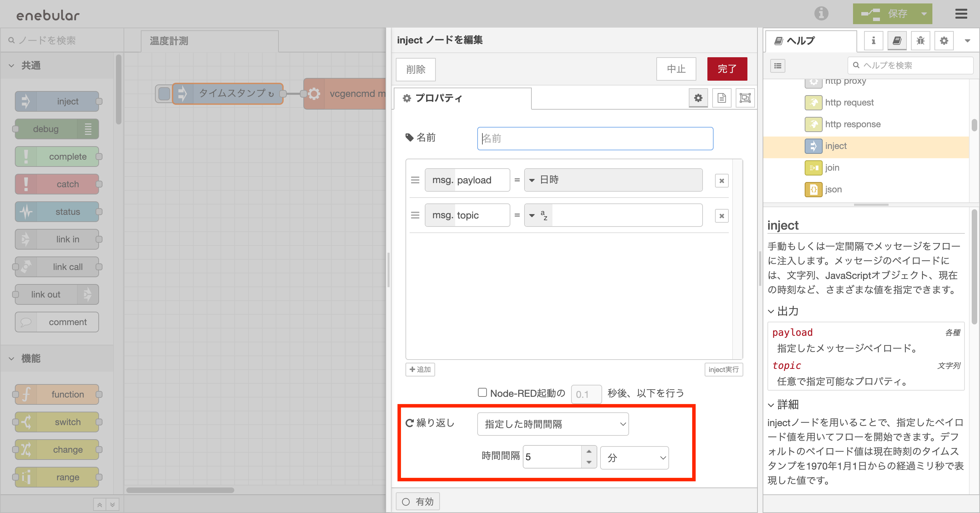Collapse the 共通 palette category
Screen dimensions: 980x513
57,66
